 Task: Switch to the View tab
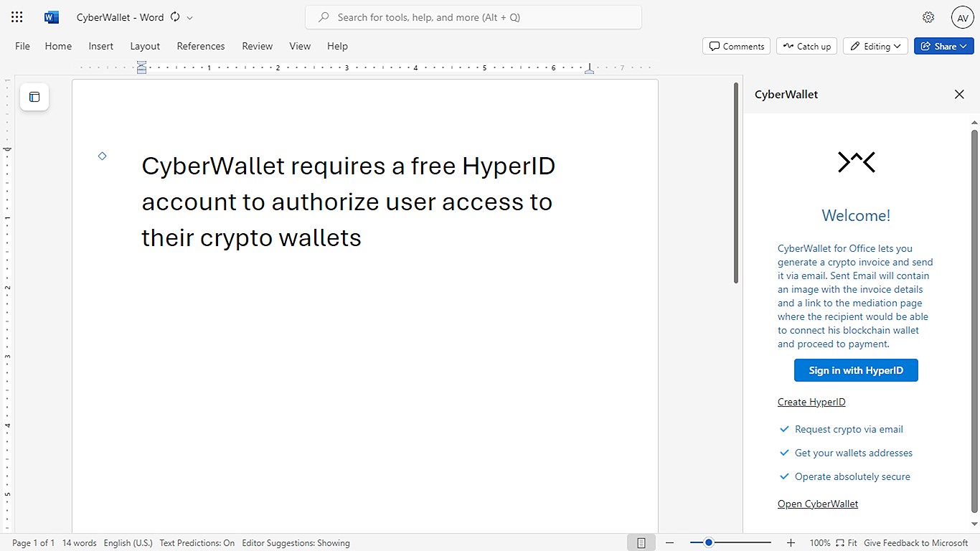300,46
